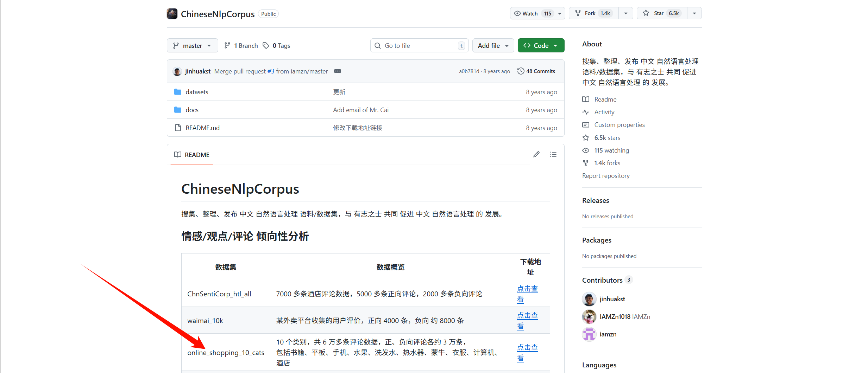This screenshot has height=373, width=868.
Task: Open Custom properties via its sidebar icon
Action: 586,124
